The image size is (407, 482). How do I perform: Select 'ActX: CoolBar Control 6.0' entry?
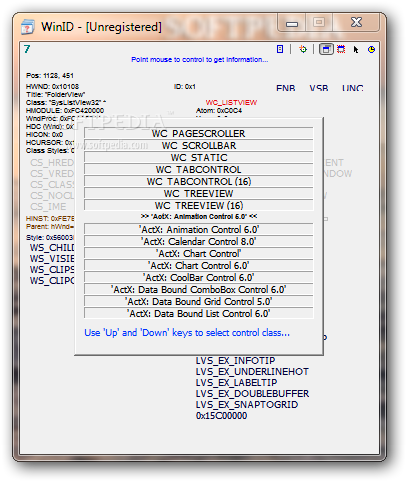pyautogui.click(x=199, y=277)
